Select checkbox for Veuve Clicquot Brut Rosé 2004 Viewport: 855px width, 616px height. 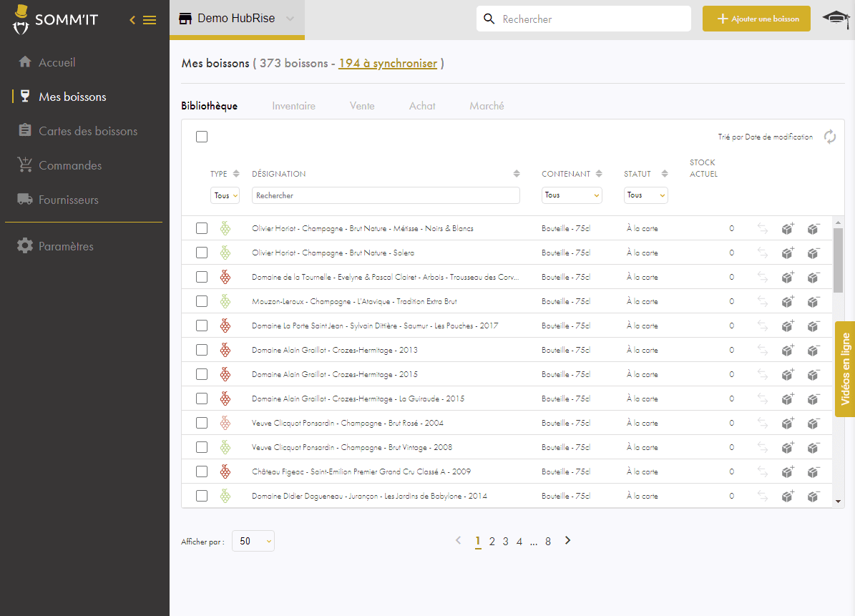(202, 423)
